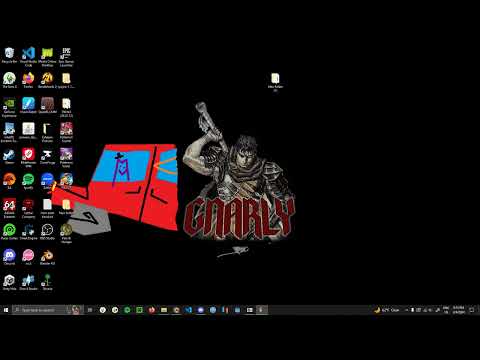Screen dimensions: 480x360
Task: Open the red 64 emulator shortcut
Action: (x=9, y=209)
